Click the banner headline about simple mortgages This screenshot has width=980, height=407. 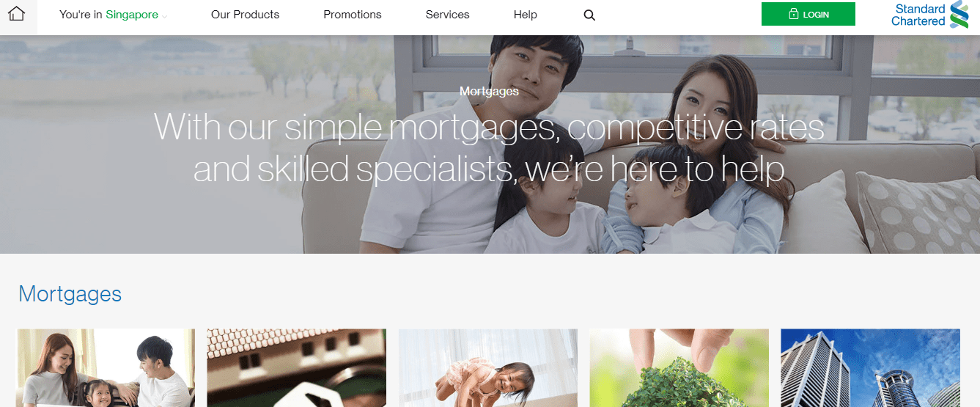pyautogui.click(x=489, y=148)
